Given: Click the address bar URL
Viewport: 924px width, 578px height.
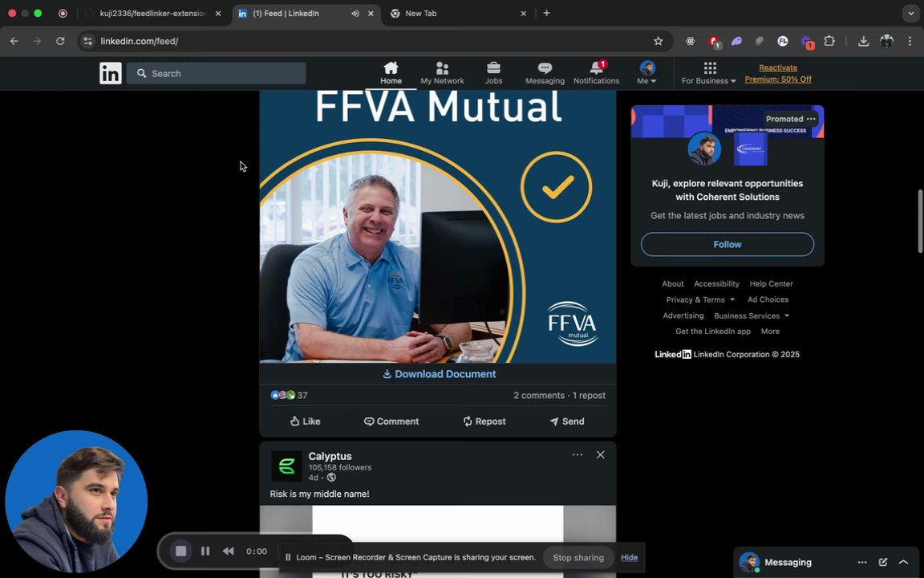Looking at the screenshot, I should point(139,41).
